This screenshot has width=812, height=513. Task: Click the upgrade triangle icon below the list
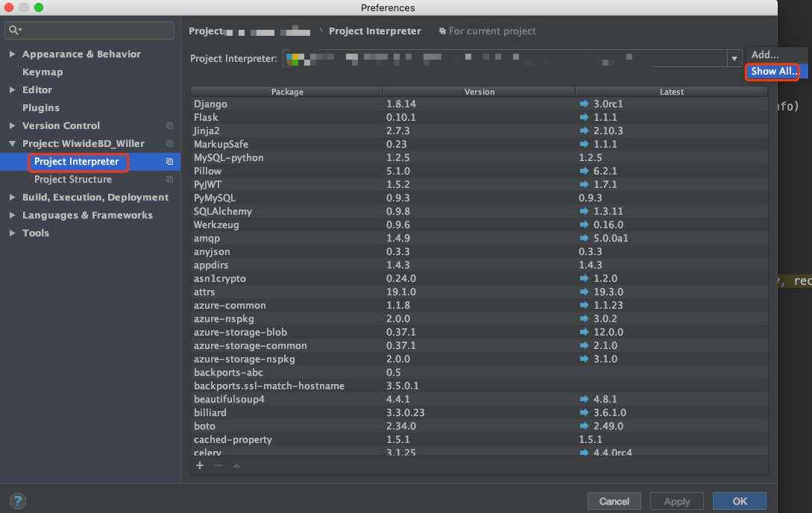tap(237, 465)
